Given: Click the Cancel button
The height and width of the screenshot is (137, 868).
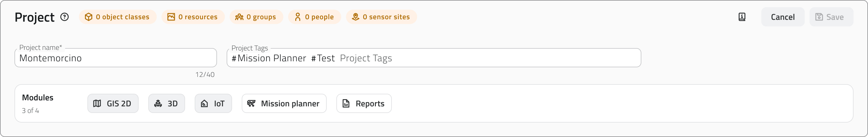Looking at the screenshot, I should pyautogui.click(x=783, y=17).
